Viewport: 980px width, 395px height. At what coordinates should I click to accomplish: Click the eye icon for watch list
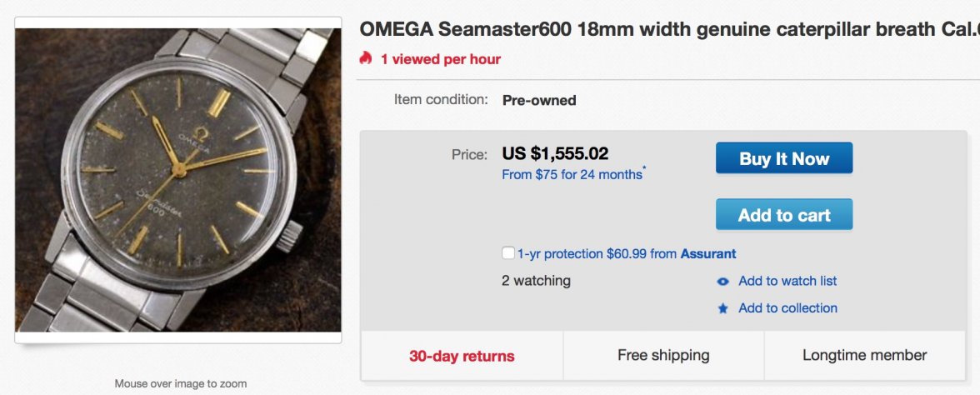(723, 282)
